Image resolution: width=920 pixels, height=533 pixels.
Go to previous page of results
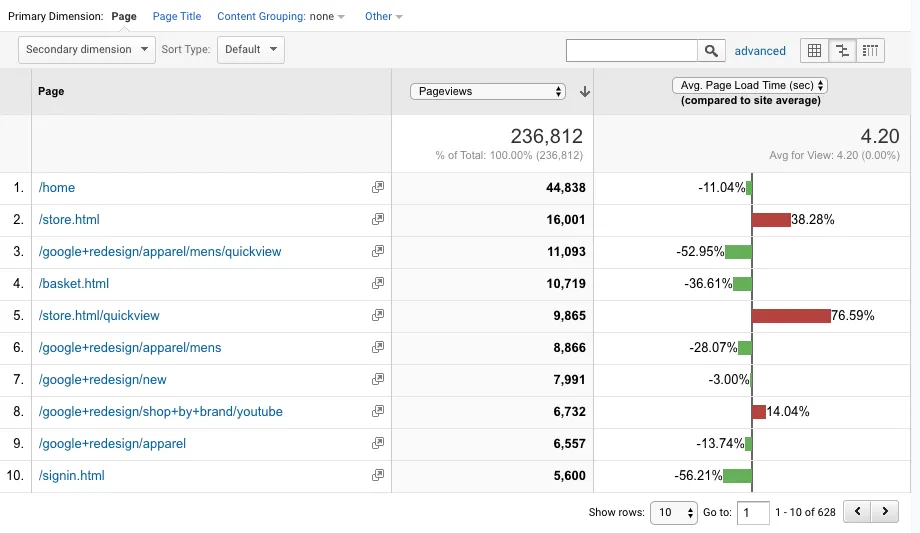click(x=857, y=512)
